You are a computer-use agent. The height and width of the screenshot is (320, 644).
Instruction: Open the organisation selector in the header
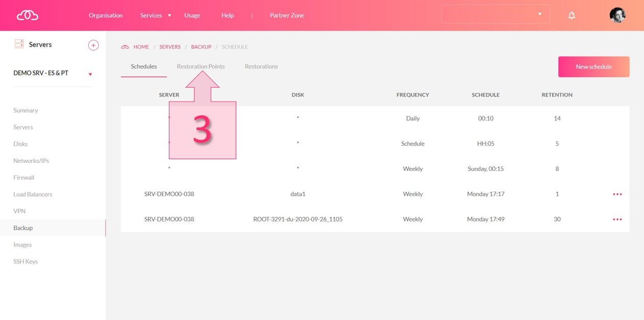pyautogui.click(x=495, y=14)
